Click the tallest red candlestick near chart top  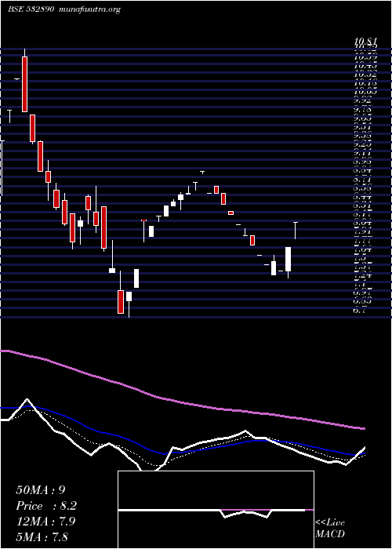point(24,84)
